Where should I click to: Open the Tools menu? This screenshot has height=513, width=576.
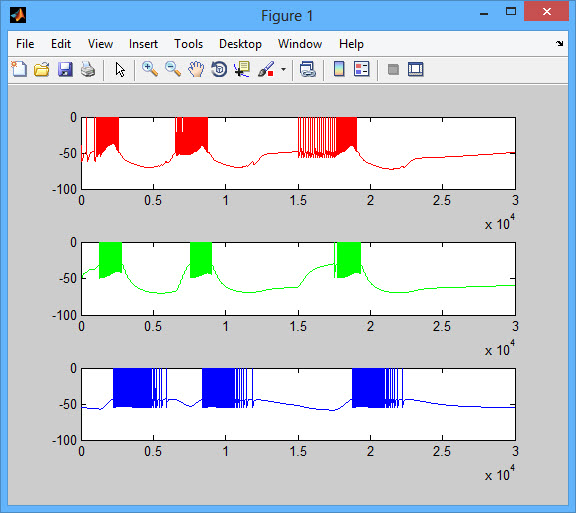coord(188,44)
